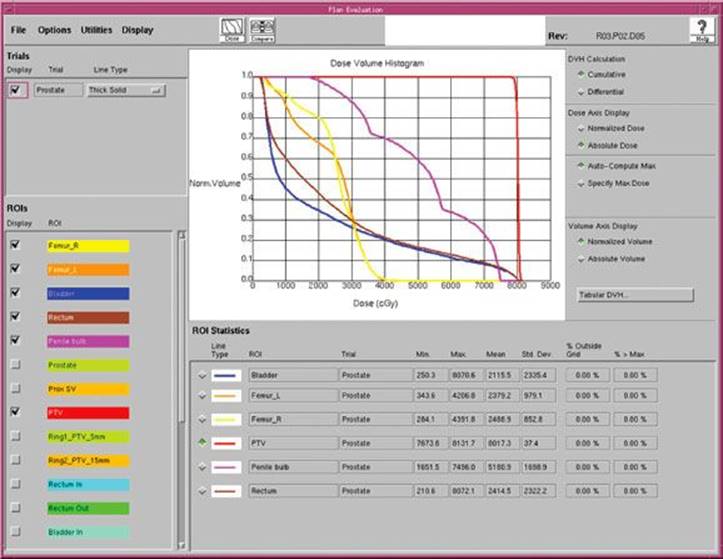Image resolution: width=723 pixels, height=559 pixels.
Task: Open the Display menu
Action: pyautogui.click(x=137, y=30)
